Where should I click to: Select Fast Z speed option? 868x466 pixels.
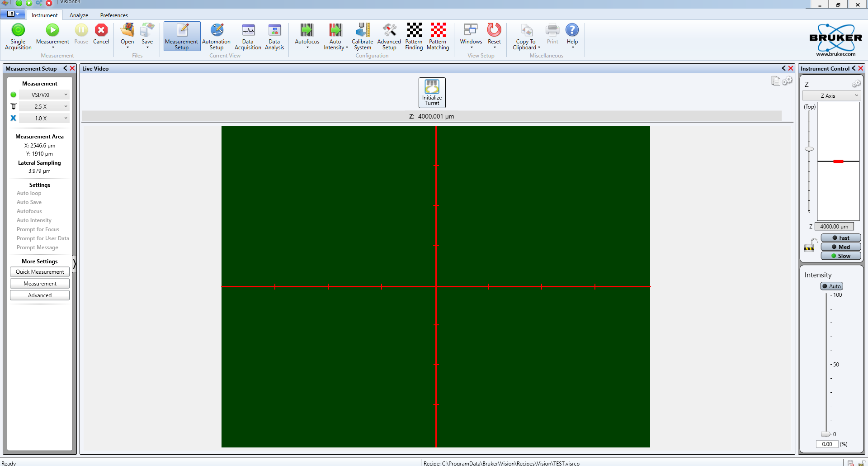point(840,238)
